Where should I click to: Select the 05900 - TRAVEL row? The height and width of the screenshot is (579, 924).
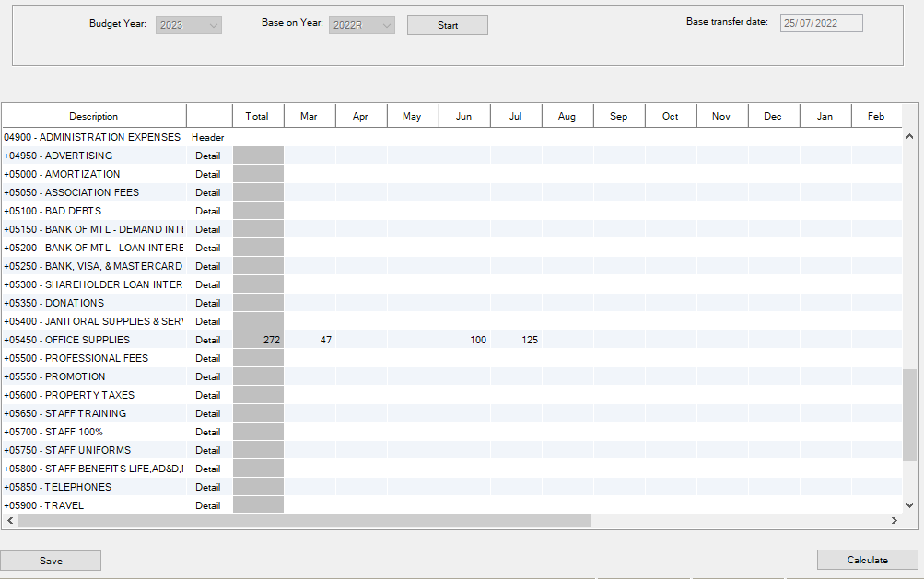pos(92,505)
